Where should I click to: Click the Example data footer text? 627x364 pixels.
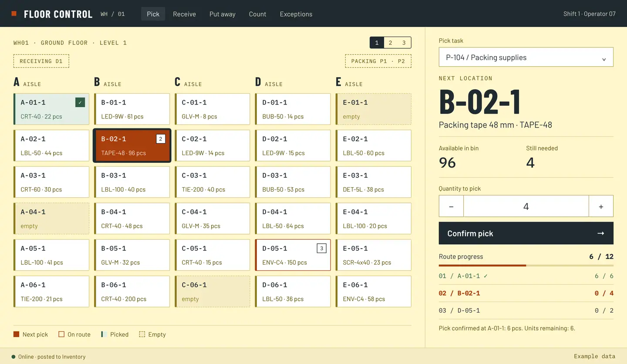point(595,356)
